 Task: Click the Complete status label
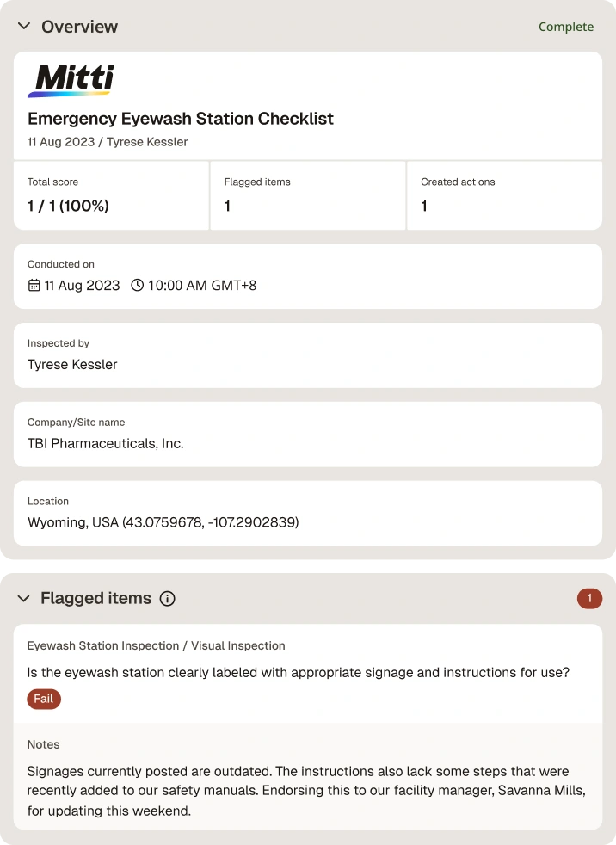click(566, 27)
